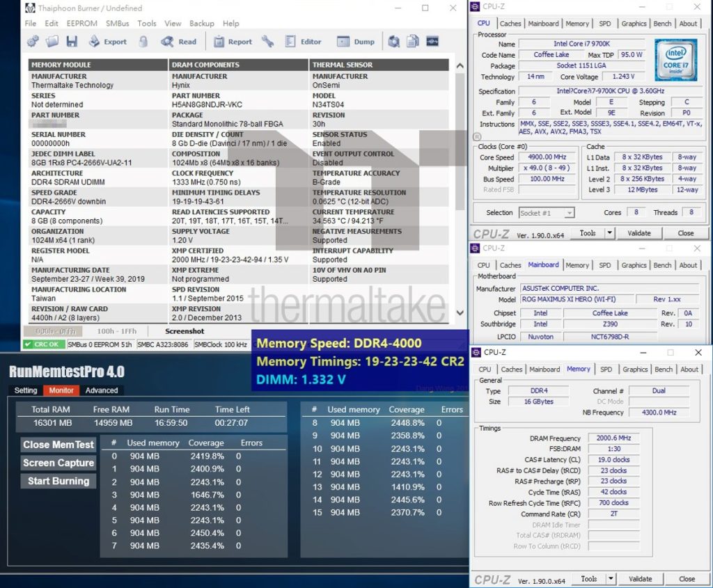
Task: Click the CRC OK status indicator
Action: pos(44,344)
